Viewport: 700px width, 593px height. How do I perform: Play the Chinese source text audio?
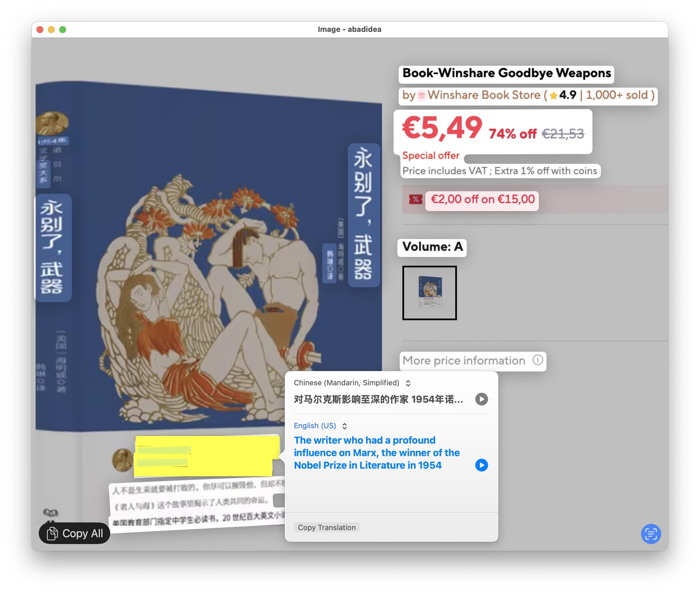[x=481, y=399]
